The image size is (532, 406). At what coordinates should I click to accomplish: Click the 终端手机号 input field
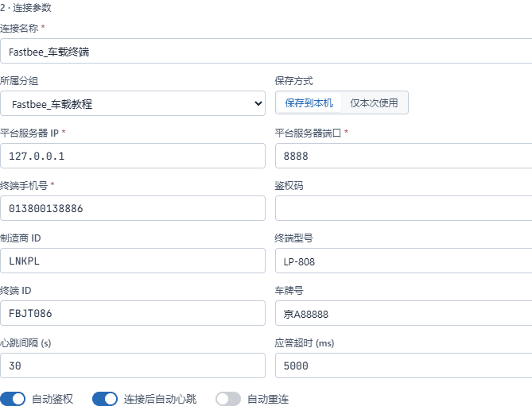point(133,208)
